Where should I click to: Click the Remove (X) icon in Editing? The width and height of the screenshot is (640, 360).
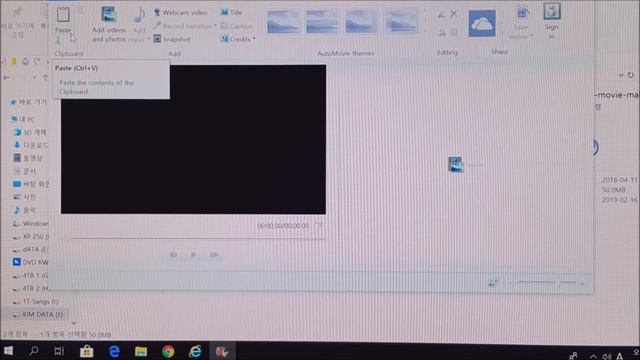(453, 14)
